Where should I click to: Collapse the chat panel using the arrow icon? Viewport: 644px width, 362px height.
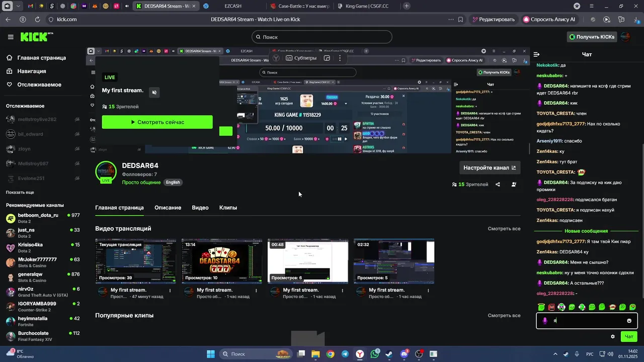point(536,54)
